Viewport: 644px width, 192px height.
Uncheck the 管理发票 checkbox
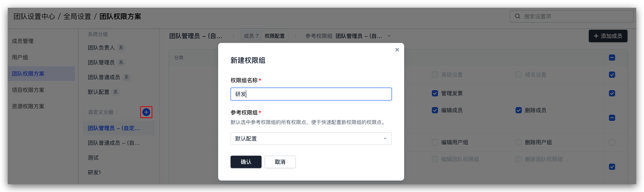tap(435, 93)
